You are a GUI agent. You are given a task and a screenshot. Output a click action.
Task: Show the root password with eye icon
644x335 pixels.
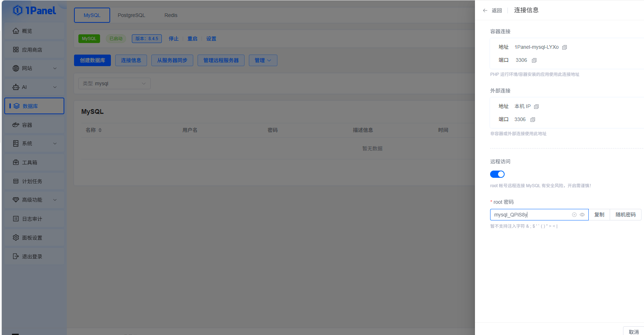tap(582, 215)
